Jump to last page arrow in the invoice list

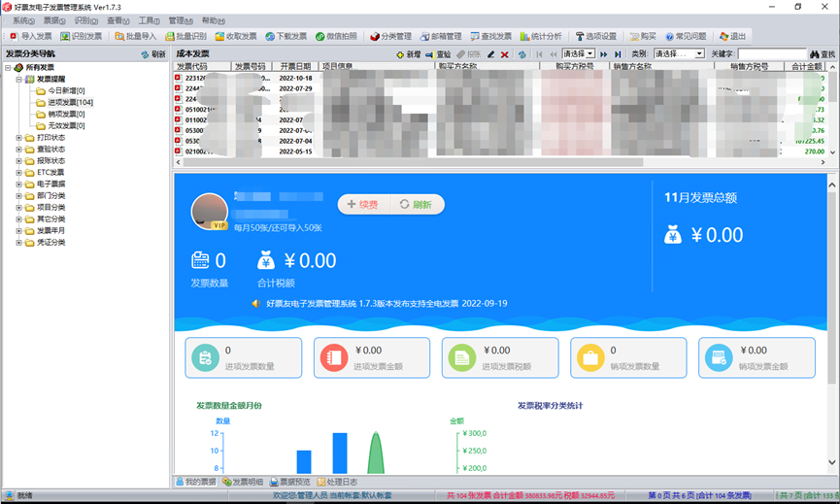coord(618,54)
